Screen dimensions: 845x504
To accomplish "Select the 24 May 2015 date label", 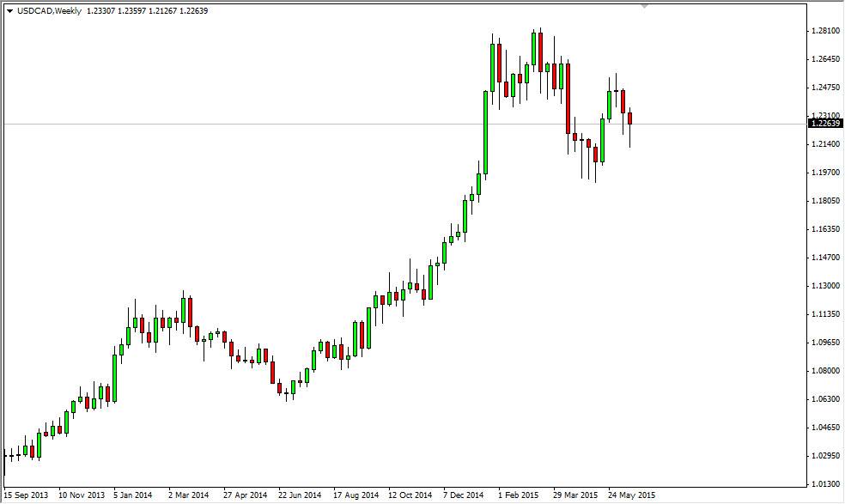I will coord(631,495).
